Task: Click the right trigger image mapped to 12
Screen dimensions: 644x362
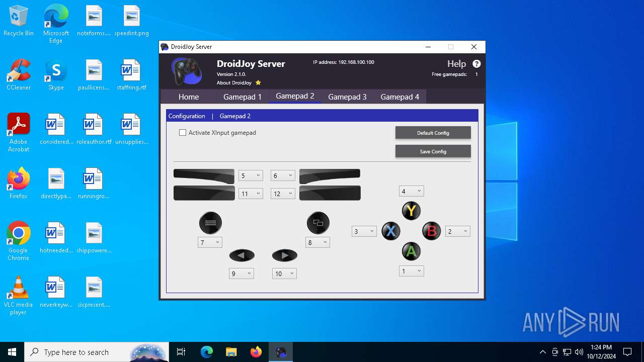Action: coord(330,193)
